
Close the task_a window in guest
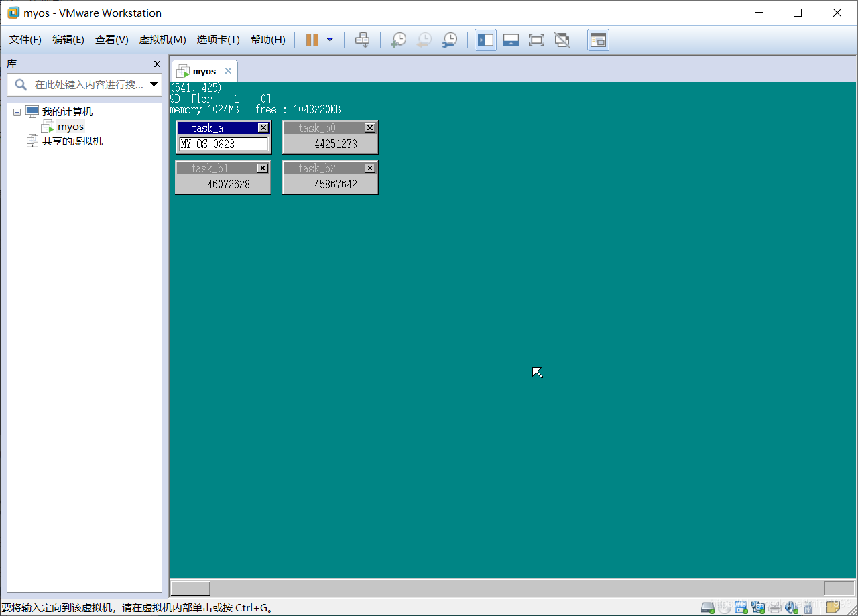coord(263,128)
